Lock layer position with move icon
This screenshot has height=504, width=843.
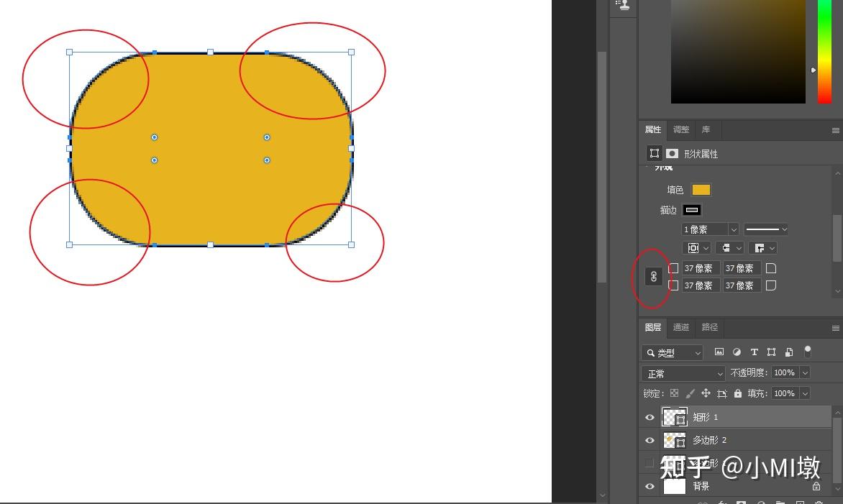[706, 393]
